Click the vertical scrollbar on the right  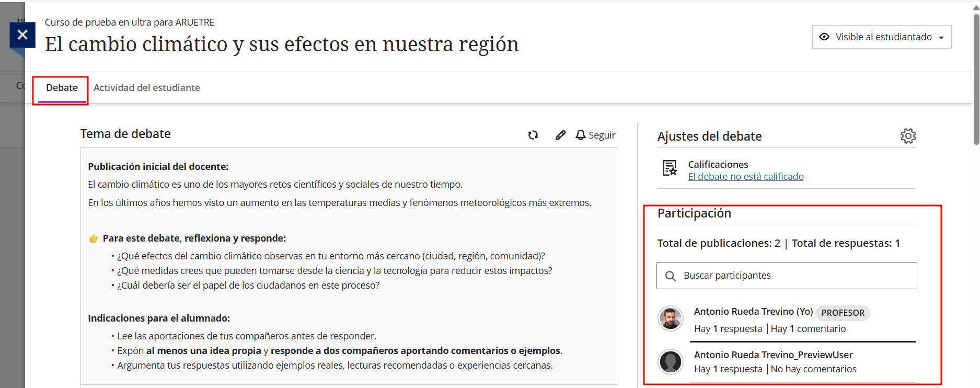(976, 78)
